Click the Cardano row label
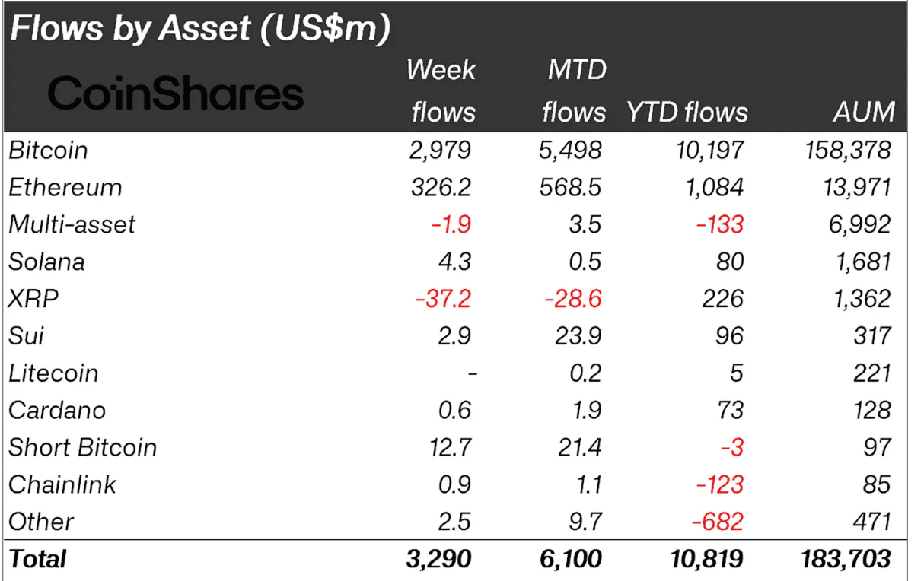Viewport: 924px width, 581px height. coord(57,411)
